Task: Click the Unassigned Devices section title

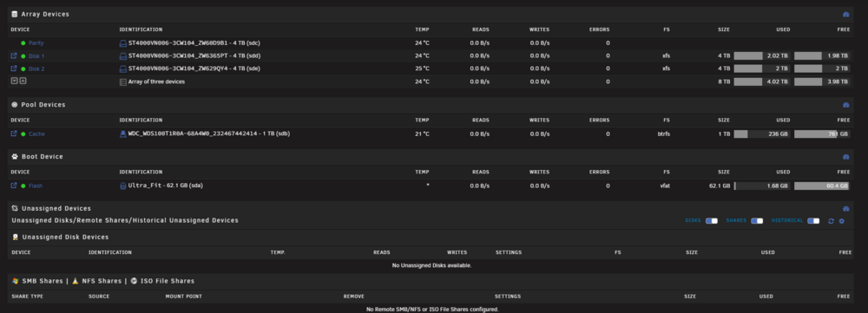Action: pos(56,208)
